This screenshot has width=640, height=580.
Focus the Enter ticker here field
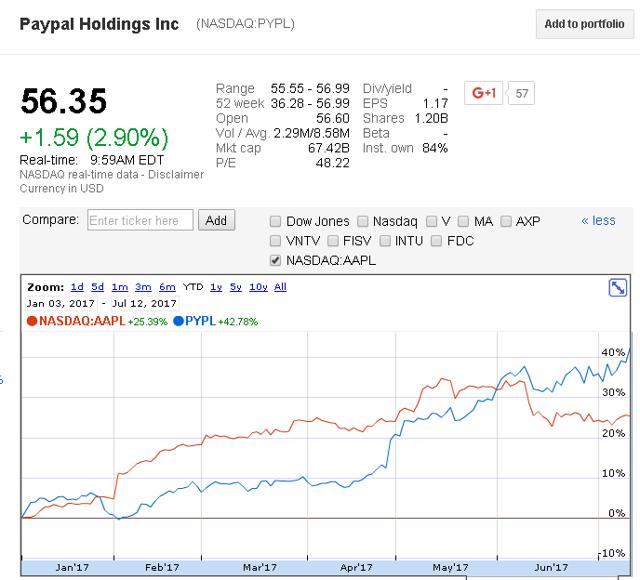(x=140, y=220)
